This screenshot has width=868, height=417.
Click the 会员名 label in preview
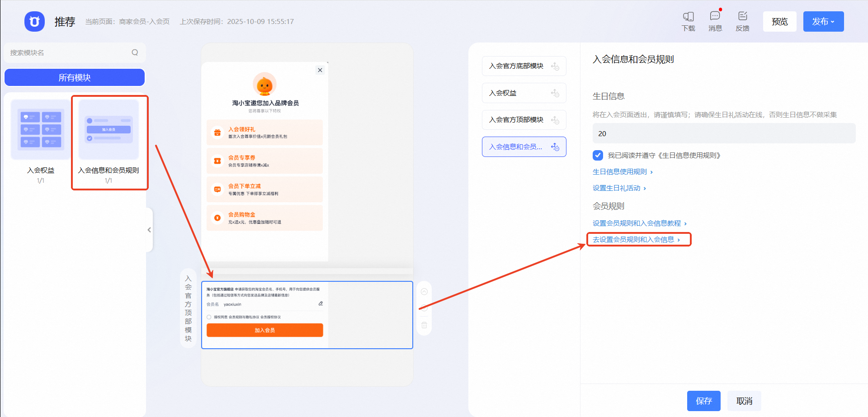(x=212, y=304)
